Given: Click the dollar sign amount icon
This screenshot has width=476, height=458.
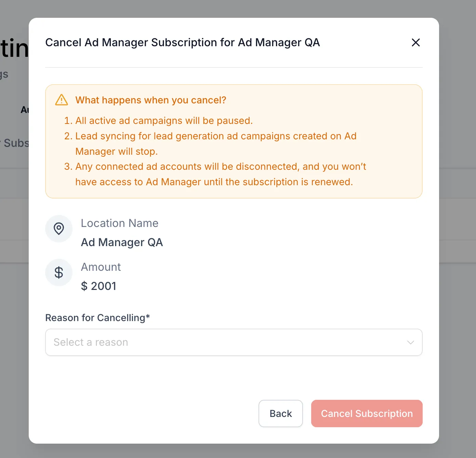Looking at the screenshot, I should [59, 272].
